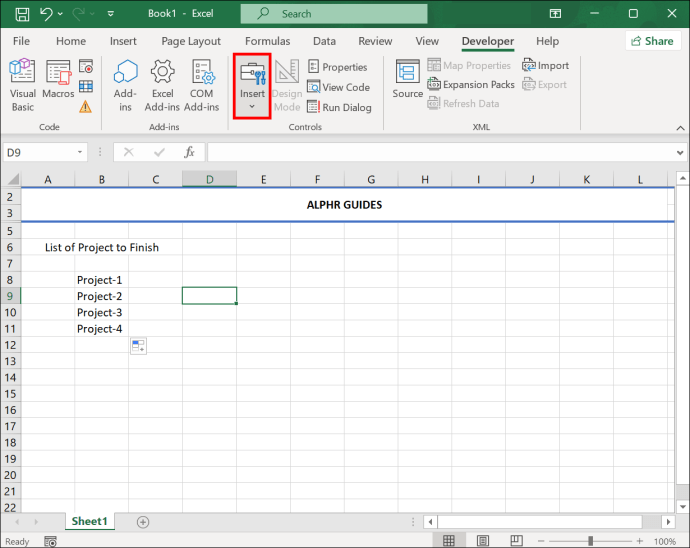Click the Search box in title bar
This screenshot has height=548, width=690.
tap(334, 14)
